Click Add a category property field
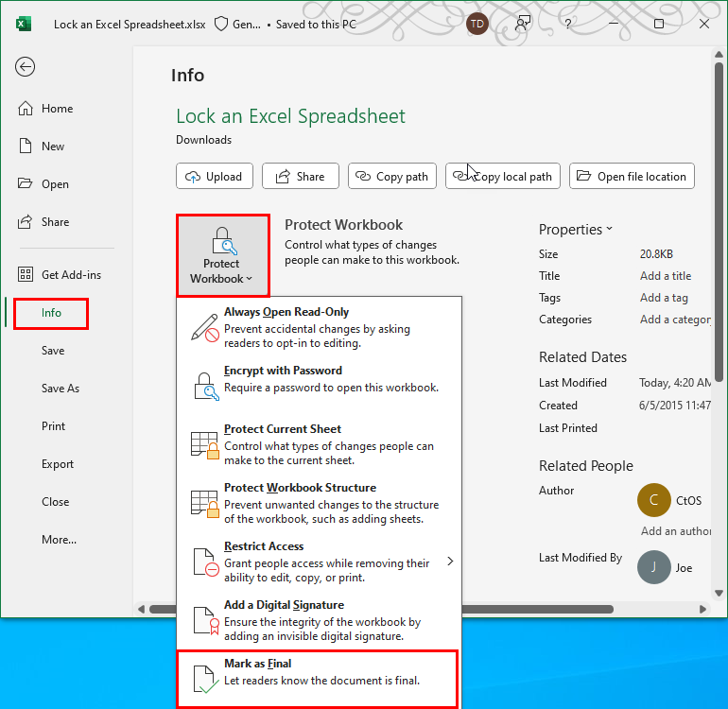 (675, 320)
